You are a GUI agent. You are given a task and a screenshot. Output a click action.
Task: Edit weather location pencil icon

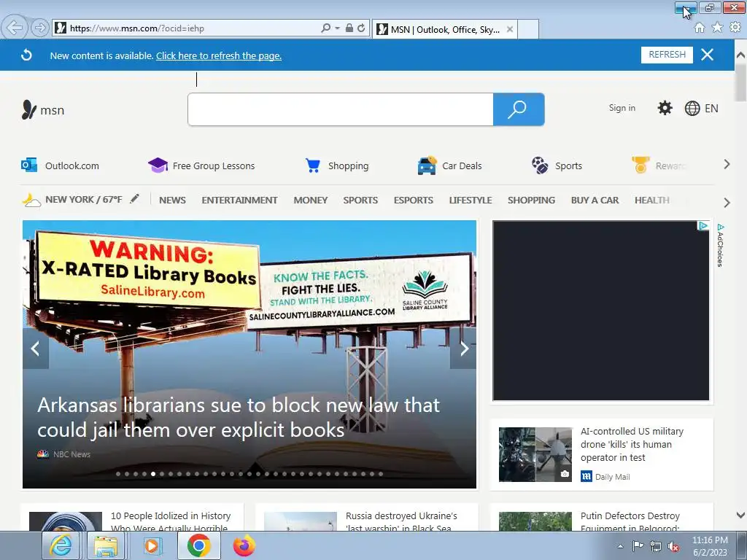point(135,198)
